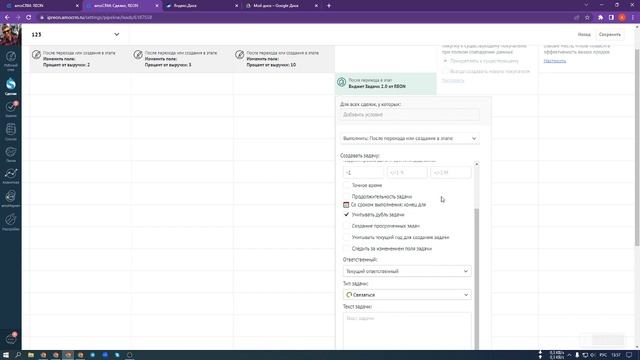Uncheck the Учитывать дубль задачи checkbox

pos(347,215)
